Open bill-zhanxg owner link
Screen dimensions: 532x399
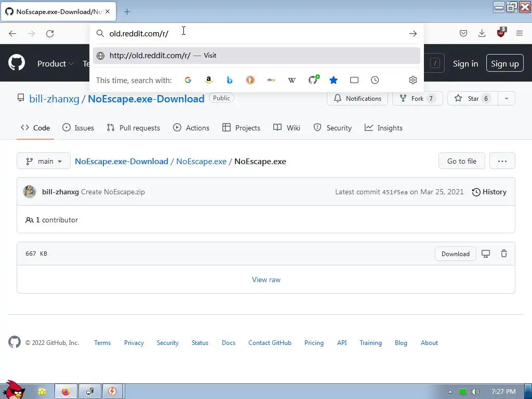point(54,99)
